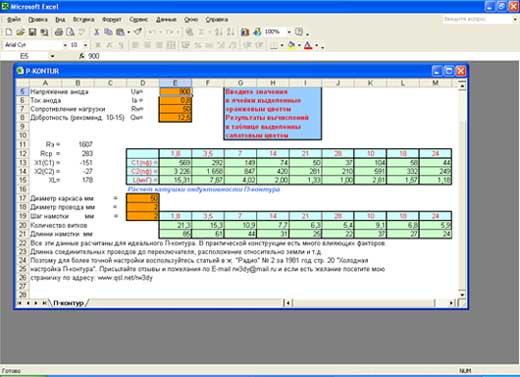The image size is (520, 377).
Task: Expand the Name Box dropdown arrow
Action: click(x=52, y=56)
